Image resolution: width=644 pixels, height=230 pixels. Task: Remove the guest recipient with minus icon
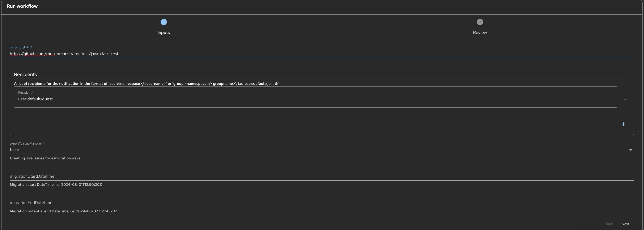pyautogui.click(x=625, y=99)
